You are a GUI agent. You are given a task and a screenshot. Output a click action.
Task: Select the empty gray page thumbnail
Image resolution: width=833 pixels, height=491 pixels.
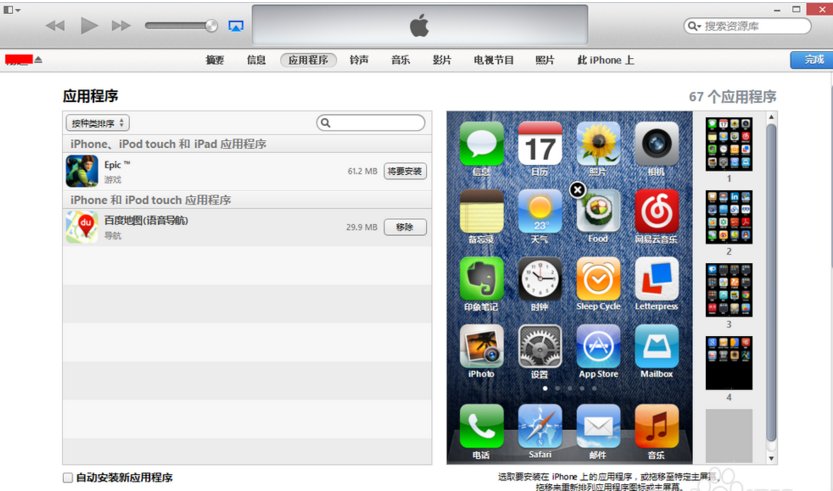click(x=729, y=436)
